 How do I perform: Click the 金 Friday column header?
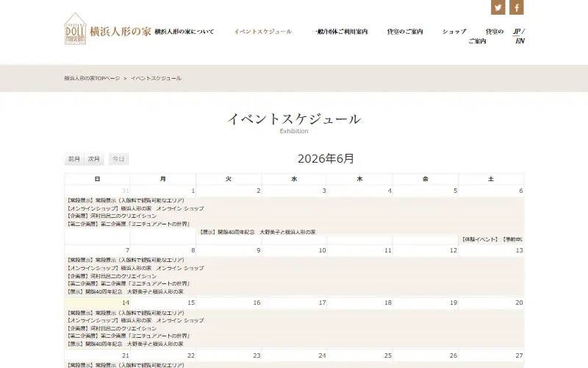click(426, 179)
